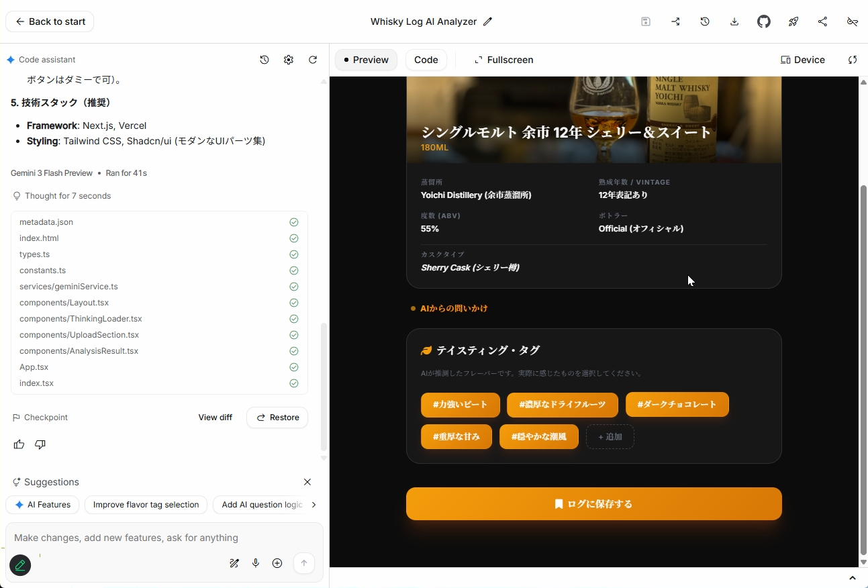Expand more suggestions with the right chevron
868x588 pixels.
point(314,505)
